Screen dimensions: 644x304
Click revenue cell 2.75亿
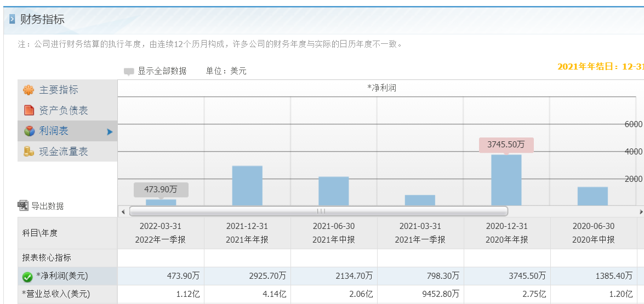507,294
